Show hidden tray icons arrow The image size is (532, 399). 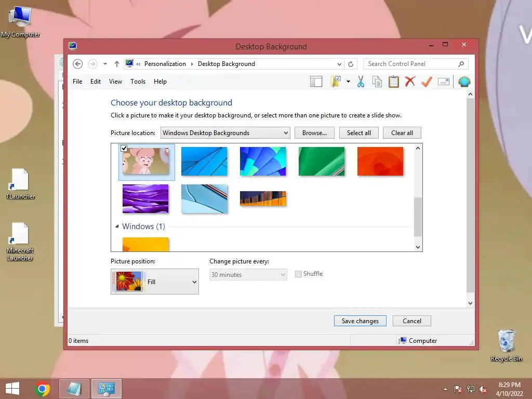pos(445,389)
